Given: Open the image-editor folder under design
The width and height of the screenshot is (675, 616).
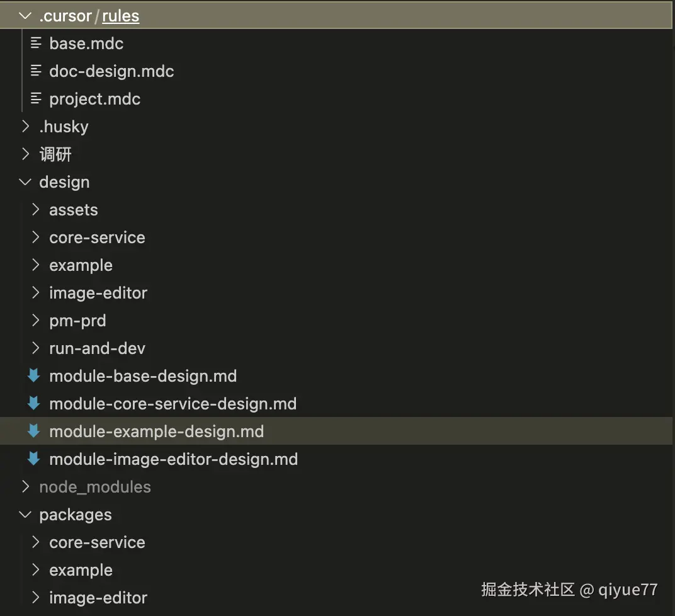Looking at the screenshot, I should pos(98,292).
